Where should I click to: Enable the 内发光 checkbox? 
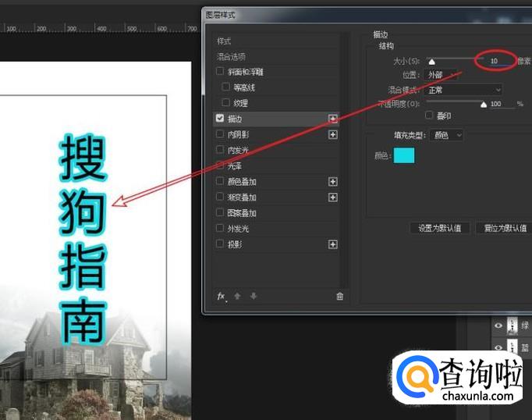(x=220, y=150)
